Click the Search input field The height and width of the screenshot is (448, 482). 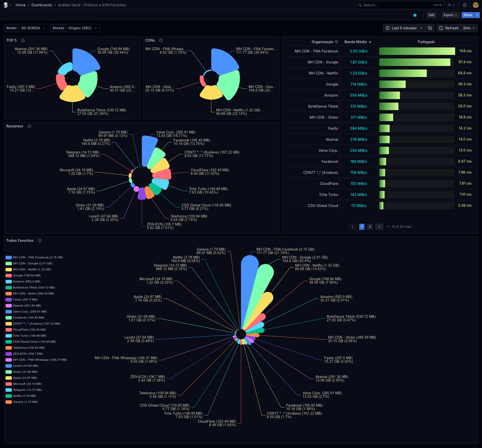tap(397, 5)
